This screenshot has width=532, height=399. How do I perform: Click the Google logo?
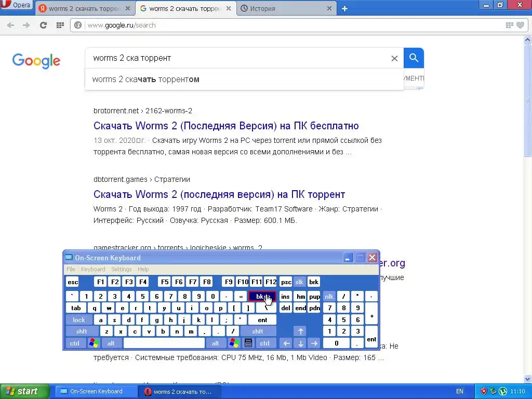pyautogui.click(x=36, y=61)
